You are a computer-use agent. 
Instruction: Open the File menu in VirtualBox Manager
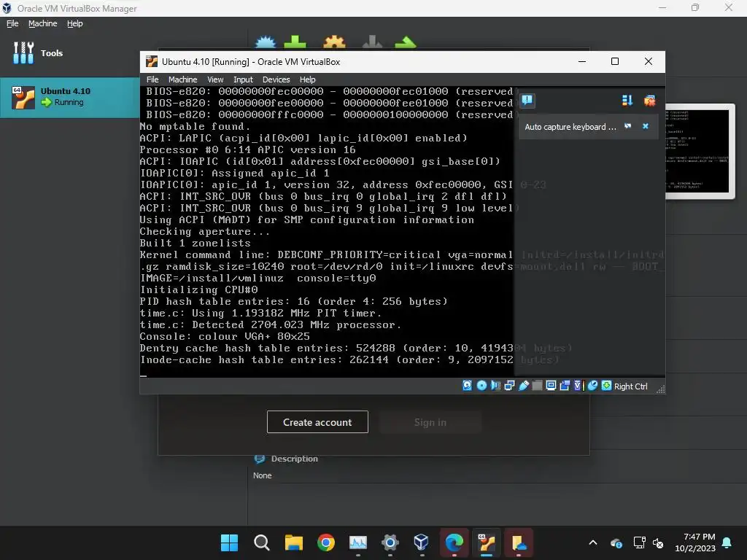point(12,23)
